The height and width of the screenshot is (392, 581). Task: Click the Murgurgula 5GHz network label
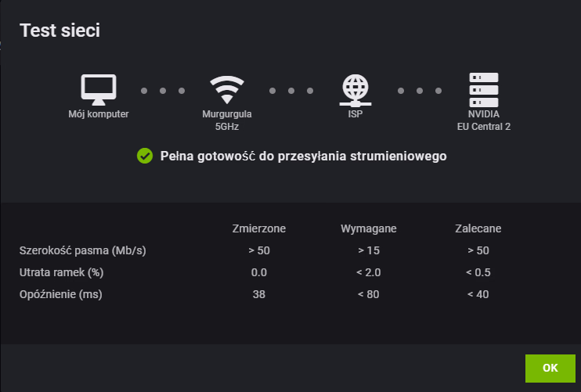227,120
